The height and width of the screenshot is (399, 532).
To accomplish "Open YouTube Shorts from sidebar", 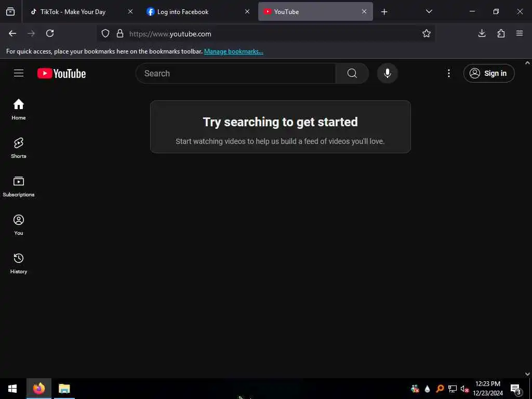I will click(19, 148).
